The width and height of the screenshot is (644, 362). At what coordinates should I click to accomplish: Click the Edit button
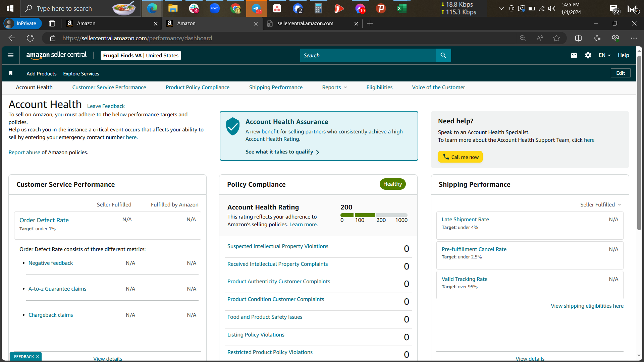621,73
